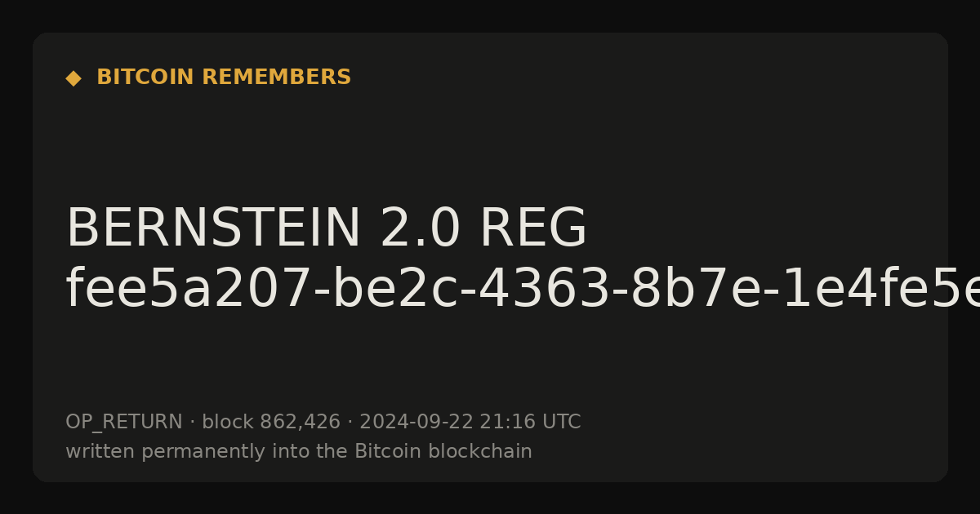Select the word BERNSTEIN in the message
The image size is (980, 514).
click(212, 228)
